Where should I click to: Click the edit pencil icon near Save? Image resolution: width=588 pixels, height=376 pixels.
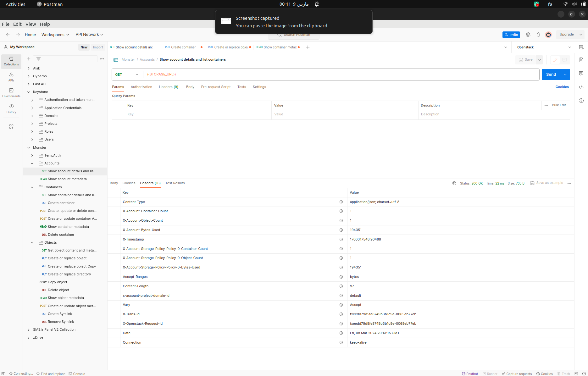(x=555, y=60)
